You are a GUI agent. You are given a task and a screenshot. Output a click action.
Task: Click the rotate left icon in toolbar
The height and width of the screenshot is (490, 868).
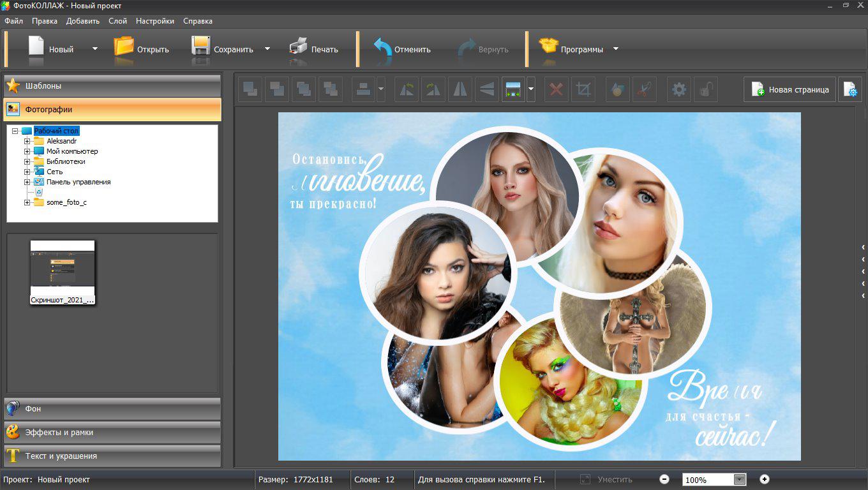pos(406,90)
